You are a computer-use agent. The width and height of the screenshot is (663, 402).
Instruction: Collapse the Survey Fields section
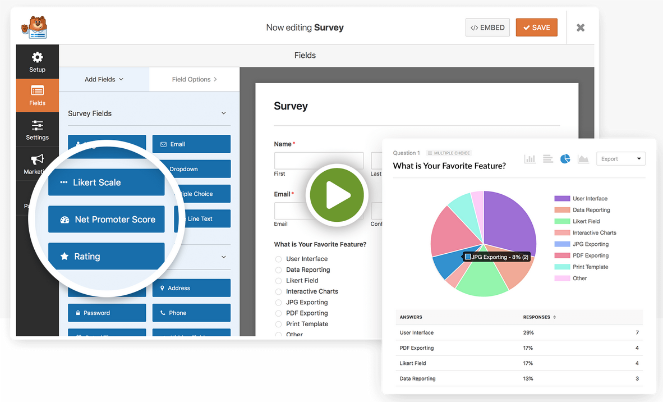click(223, 114)
